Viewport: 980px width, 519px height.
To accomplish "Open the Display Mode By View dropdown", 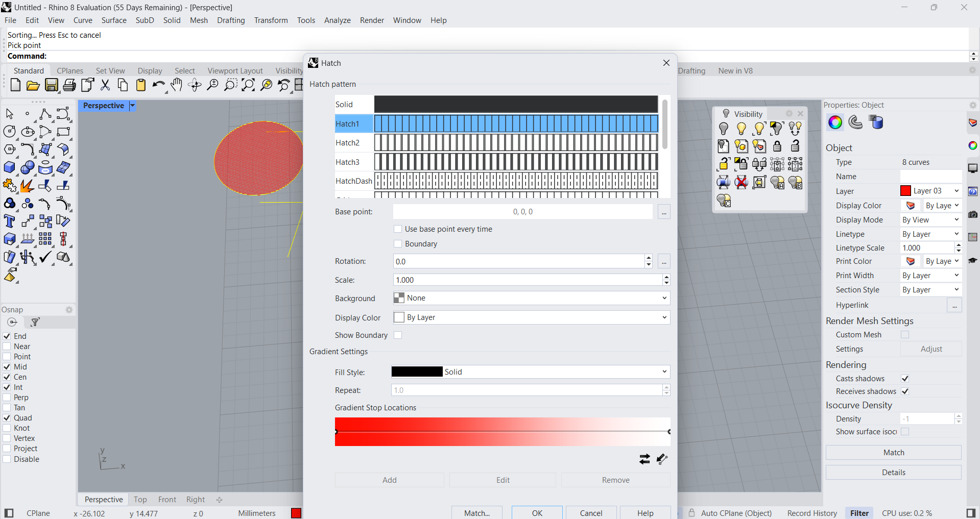I will click(930, 220).
